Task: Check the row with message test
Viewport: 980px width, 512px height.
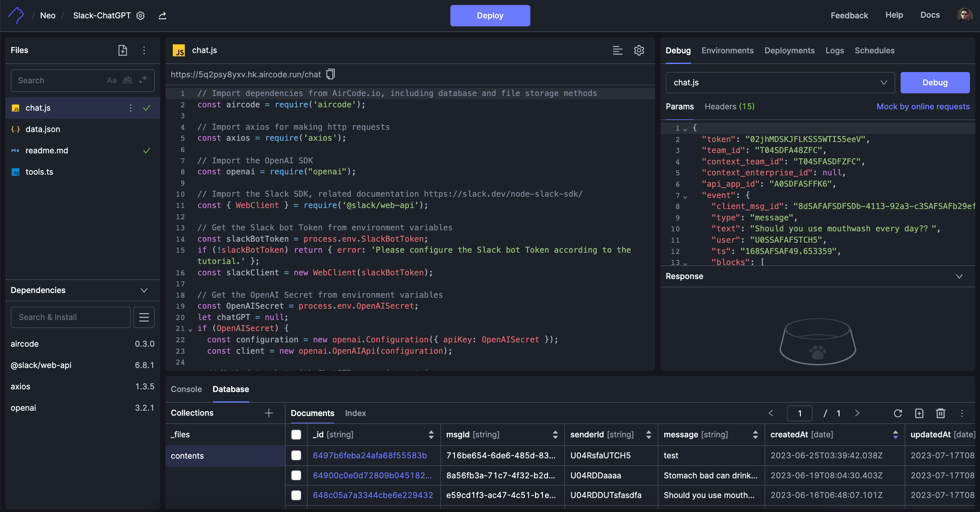Action: [x=296, y=455]
